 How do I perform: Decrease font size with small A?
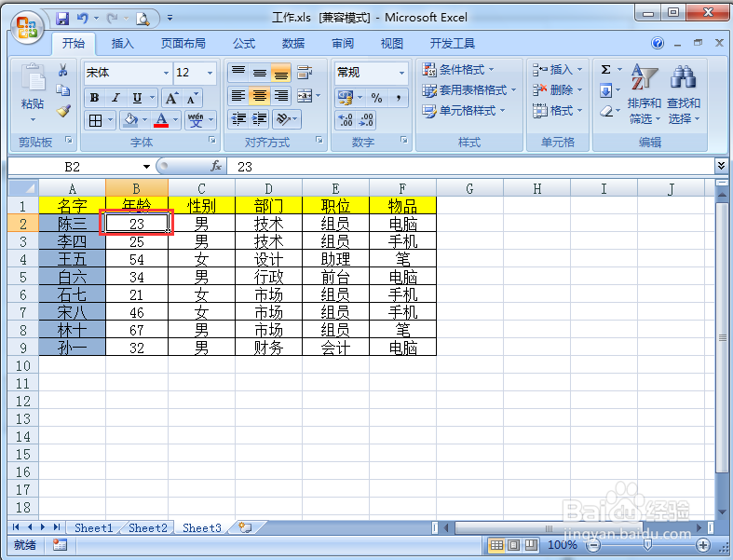point(193,98)
